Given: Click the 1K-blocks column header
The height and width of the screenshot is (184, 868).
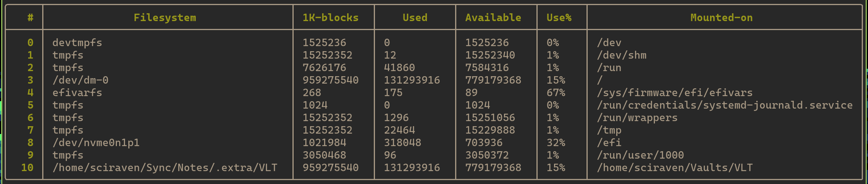Looking at the screenshot, I should pyautogui.click(x=330, y=18).
